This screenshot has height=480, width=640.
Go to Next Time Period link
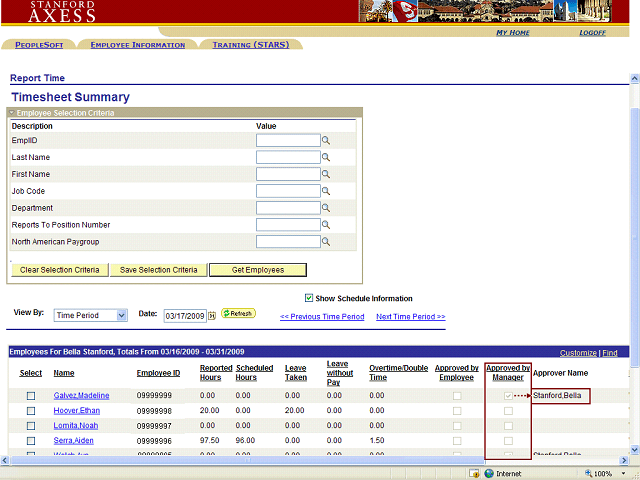[410, 317]
